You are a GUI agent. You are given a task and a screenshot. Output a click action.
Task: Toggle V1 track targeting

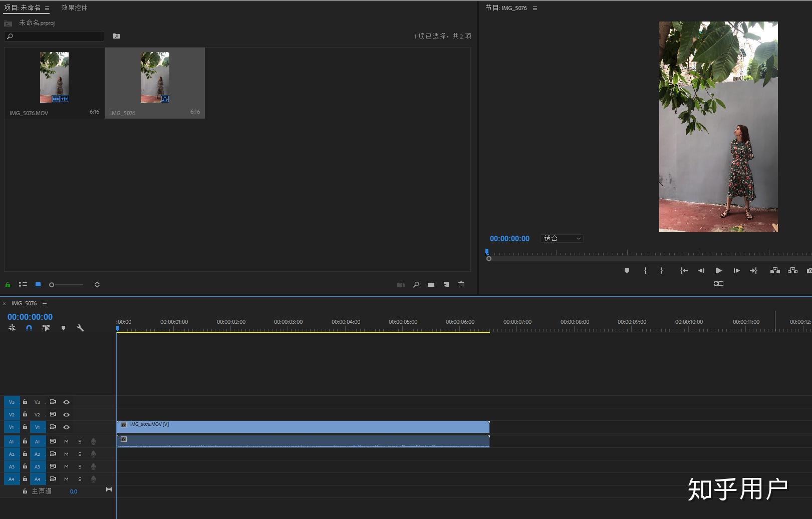click(38, 427)
